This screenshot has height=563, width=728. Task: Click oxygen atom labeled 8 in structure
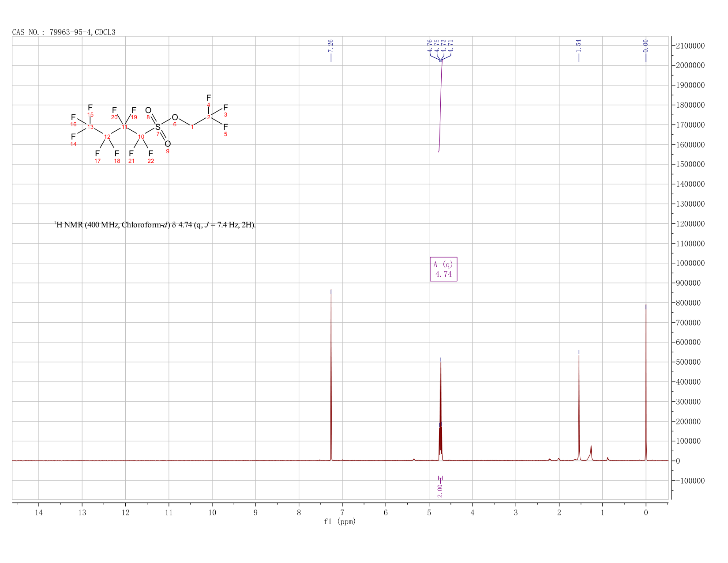[x=148, y=110]
